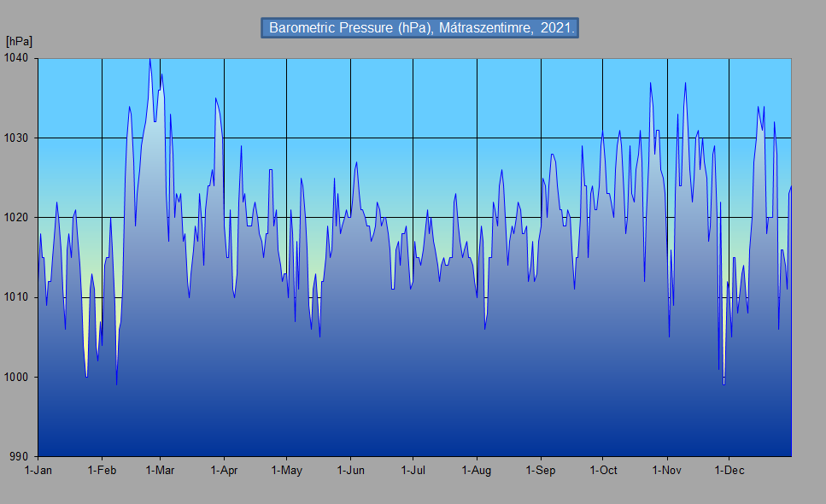Select the [hPa] unit label
826x504 pixels.
pyautogui.click(x=19, y=41)
